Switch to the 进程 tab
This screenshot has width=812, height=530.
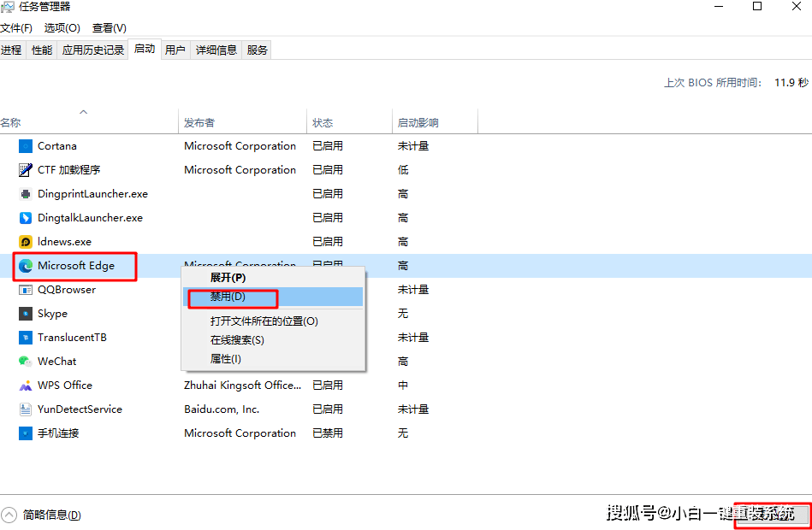11,50
